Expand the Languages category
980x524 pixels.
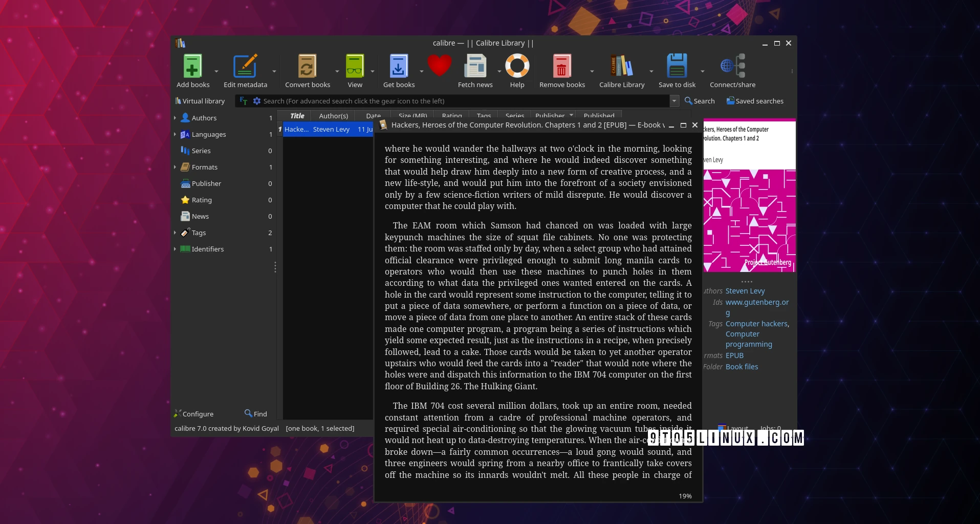click(x=176, y=134)
